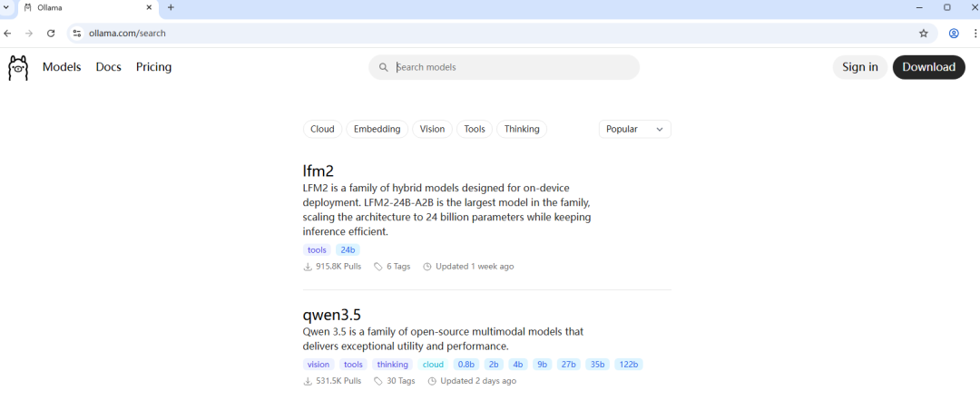This screenshot has width=980, height=400.
Task: Click the 4b size tag
Action: pos(517,365)
